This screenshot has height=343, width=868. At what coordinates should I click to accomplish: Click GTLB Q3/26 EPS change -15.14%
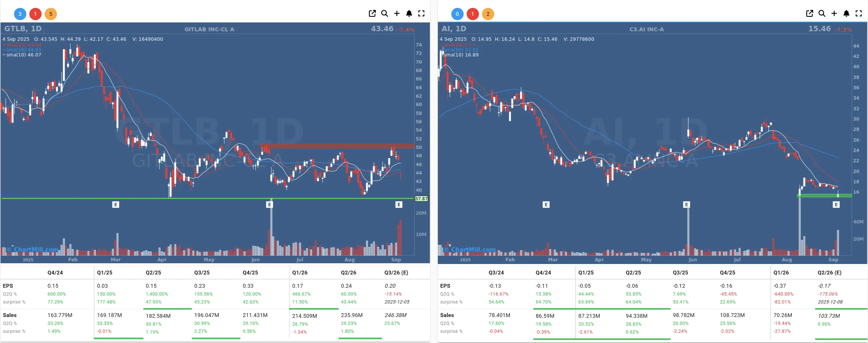click(393, 294)
